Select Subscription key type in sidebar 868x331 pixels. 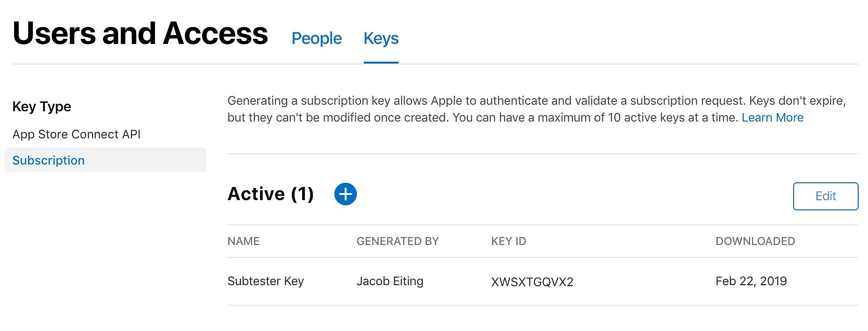[x=106, y=160]
